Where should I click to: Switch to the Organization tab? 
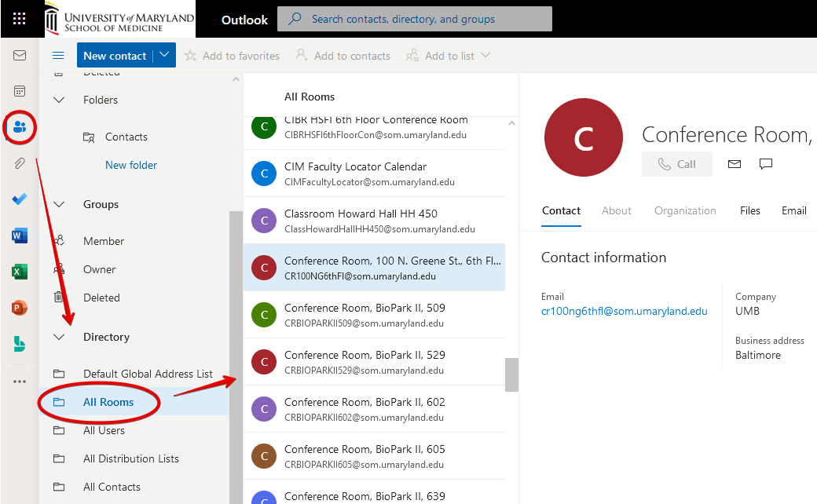tap(685, 210)
